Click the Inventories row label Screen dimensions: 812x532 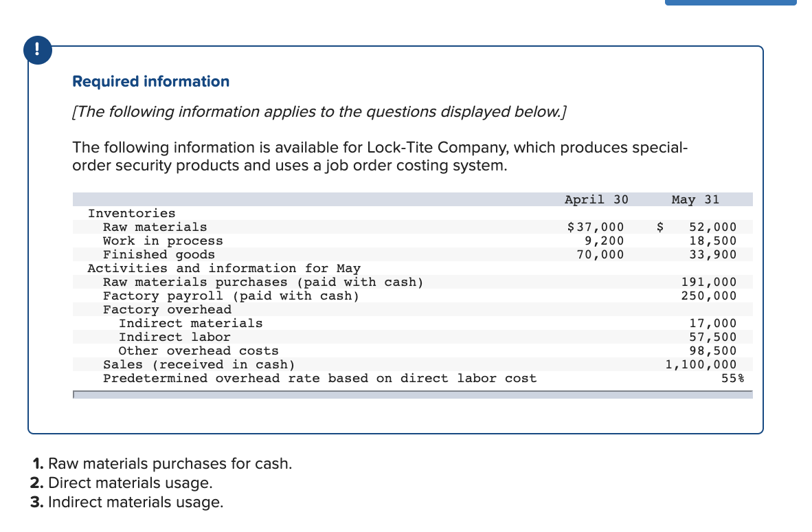click(x=131, y=214)
